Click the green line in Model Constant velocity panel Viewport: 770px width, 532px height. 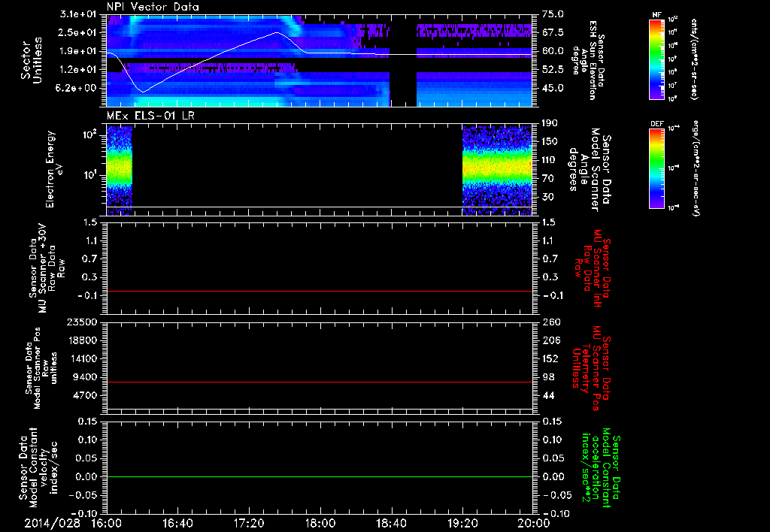[x=319, y=476]
